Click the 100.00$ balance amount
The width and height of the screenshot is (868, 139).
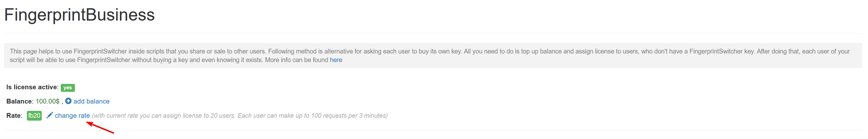47,101
